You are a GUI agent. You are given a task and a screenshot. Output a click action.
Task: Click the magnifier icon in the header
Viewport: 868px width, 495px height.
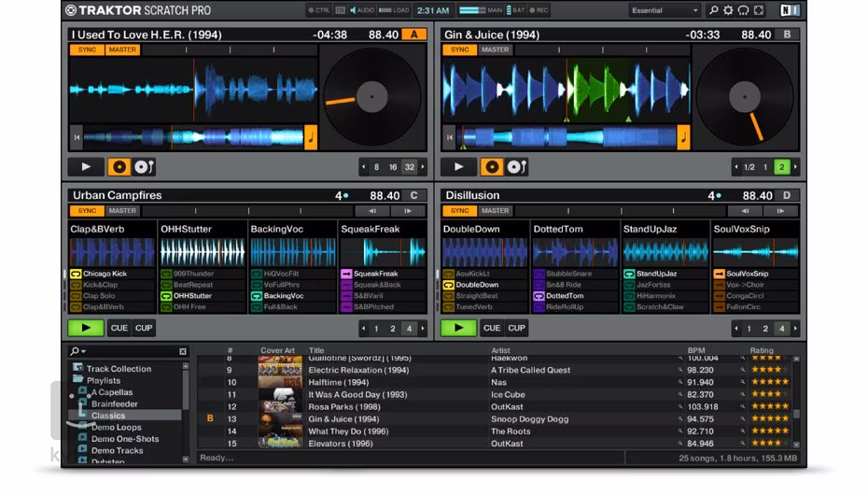pyautogui.click(x=714, y=10)
